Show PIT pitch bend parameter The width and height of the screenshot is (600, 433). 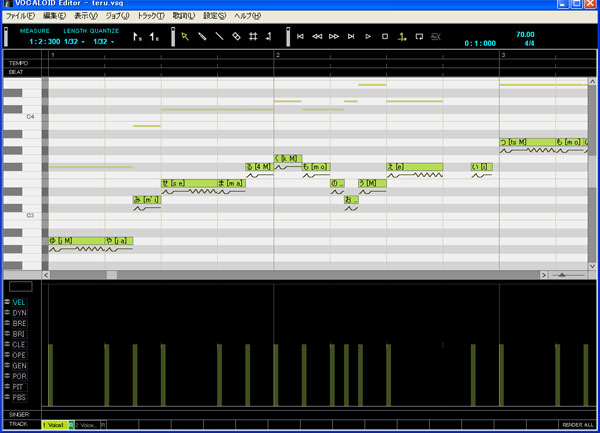coord(18,387)
